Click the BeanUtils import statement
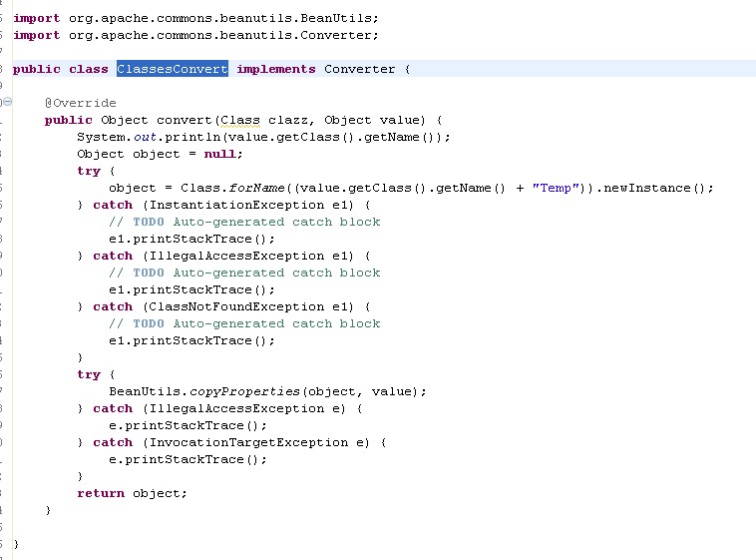Screen dimensions: 756x560 [x=195, y=18]
